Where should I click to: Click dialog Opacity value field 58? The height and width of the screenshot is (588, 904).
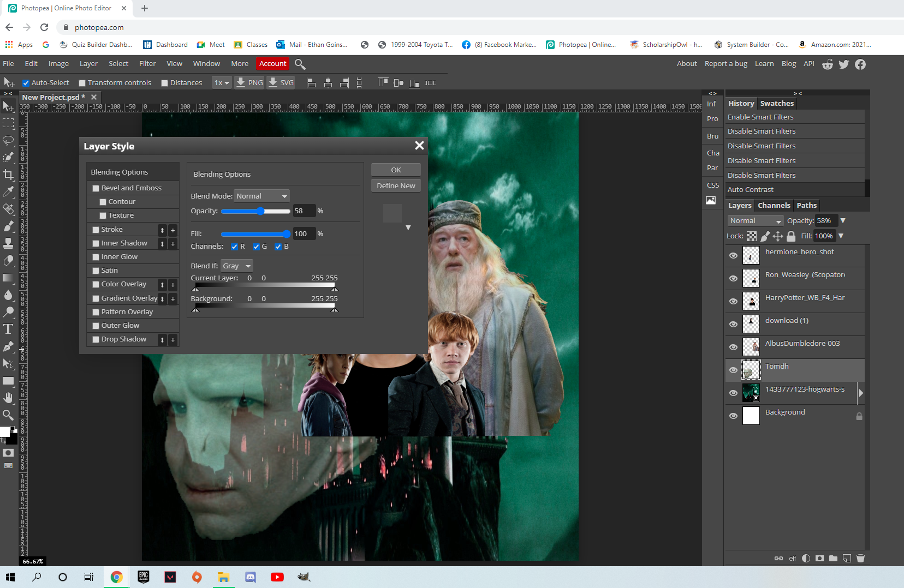pos(305,211)
